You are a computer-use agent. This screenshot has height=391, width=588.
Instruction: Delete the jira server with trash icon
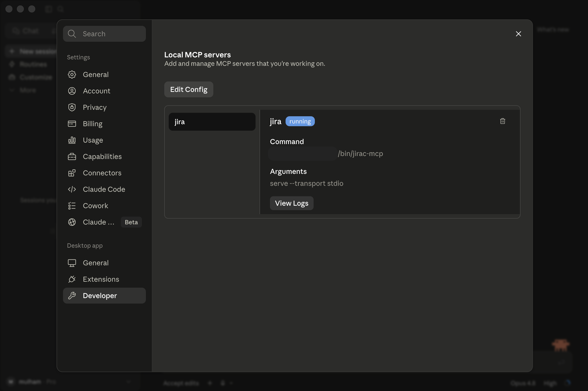503,121
